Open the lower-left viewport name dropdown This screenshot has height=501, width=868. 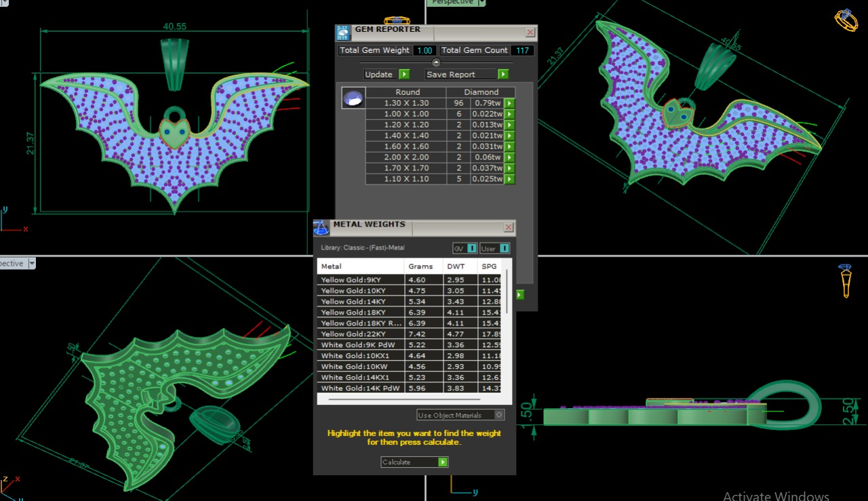31,264
